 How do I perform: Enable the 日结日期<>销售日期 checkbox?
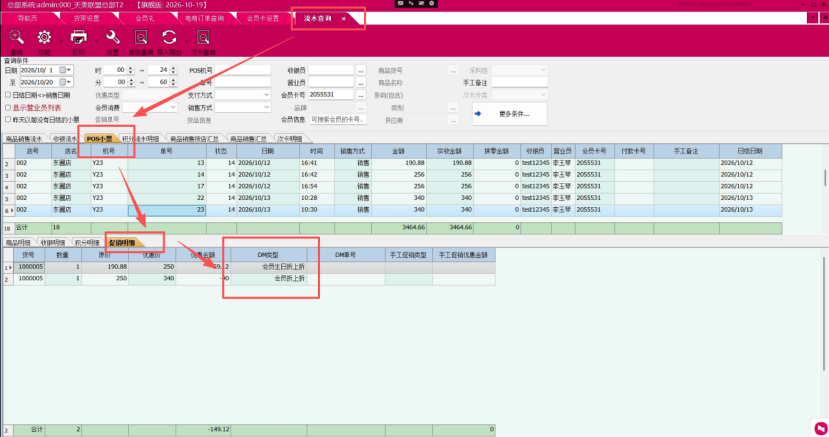(x=8, y=95)
